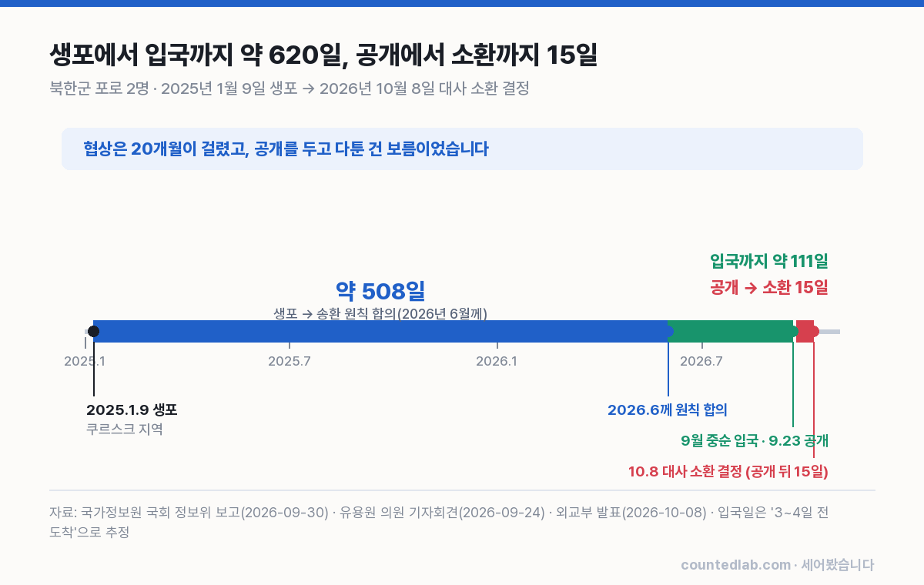
Task: Click the '약 508일' label
Action: pyautogui.click(x=380, y=291)
